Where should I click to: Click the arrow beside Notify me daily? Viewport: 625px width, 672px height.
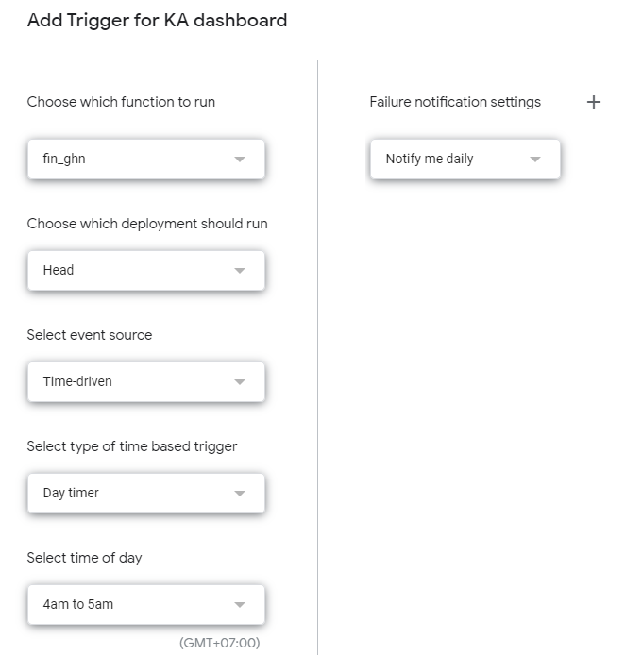[x=535, y=160]
